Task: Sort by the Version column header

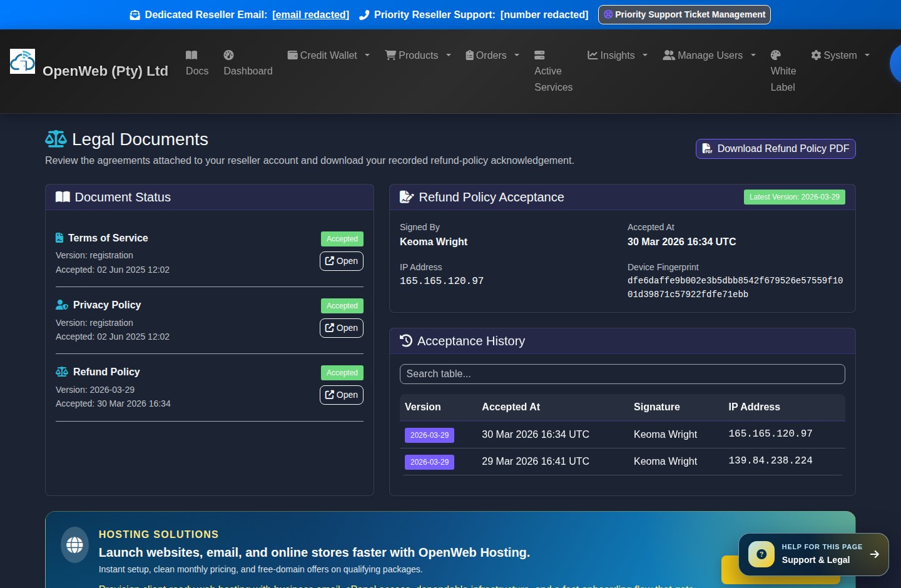Action: [x=423, y=407]
